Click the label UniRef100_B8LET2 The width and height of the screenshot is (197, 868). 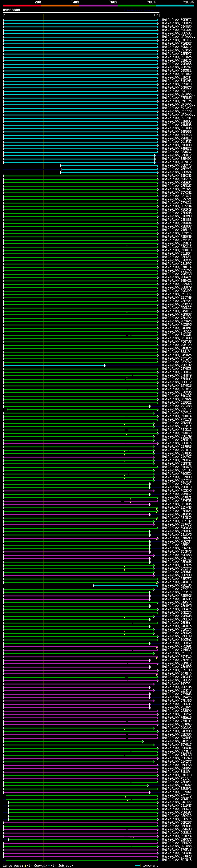(177, 382)
